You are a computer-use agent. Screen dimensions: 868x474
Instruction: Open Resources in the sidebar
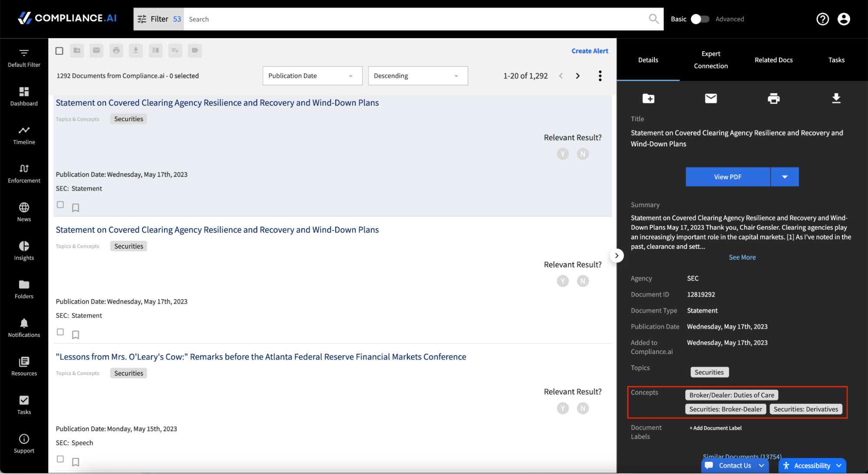24,366
